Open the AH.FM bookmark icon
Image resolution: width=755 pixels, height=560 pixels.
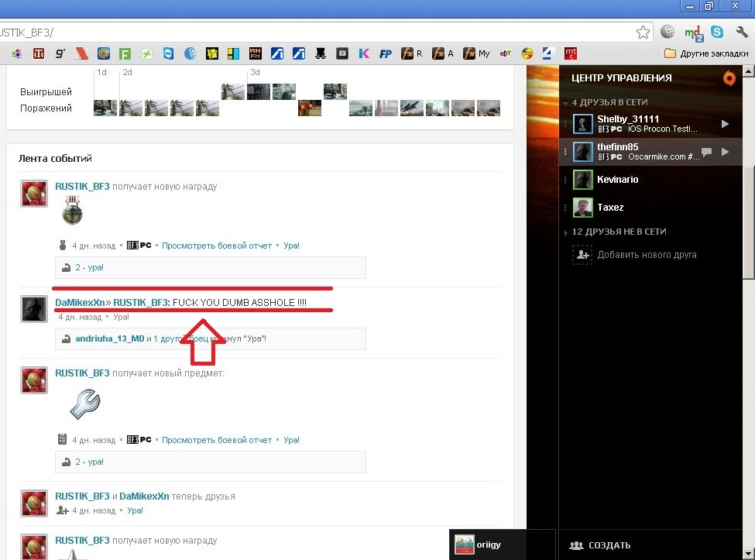(x=256, y=53)
